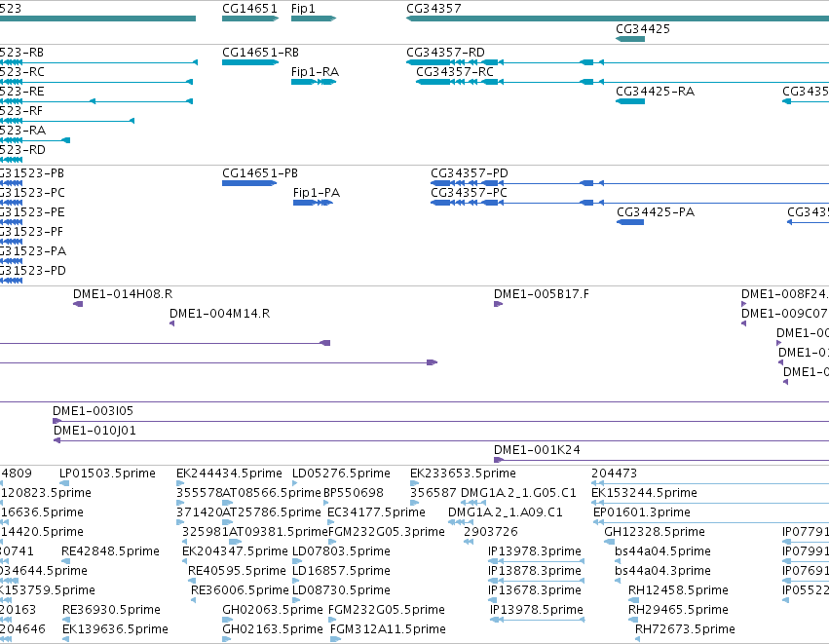Select EST GH12328.5prime
This screenshot has width=829, height=644.
(655, 532)
